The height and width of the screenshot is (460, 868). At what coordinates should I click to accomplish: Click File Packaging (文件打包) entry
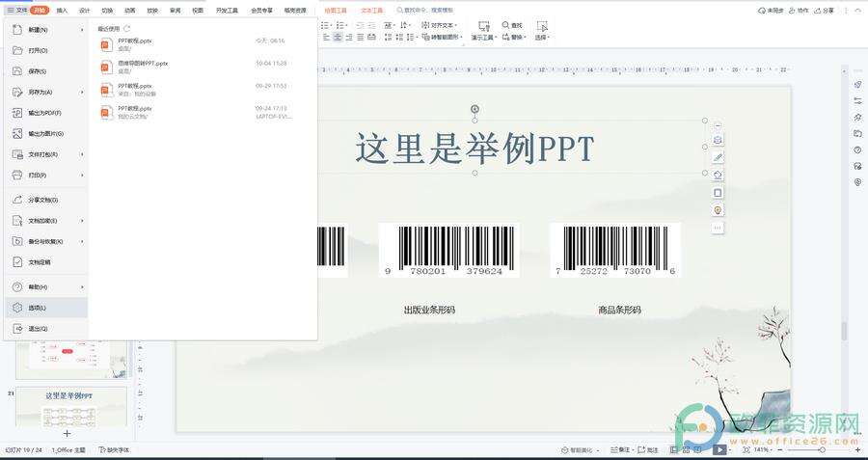[45, 154]
